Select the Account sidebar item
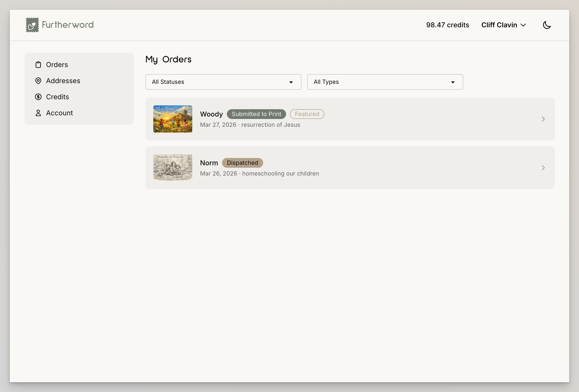 (x=59, y=113)
